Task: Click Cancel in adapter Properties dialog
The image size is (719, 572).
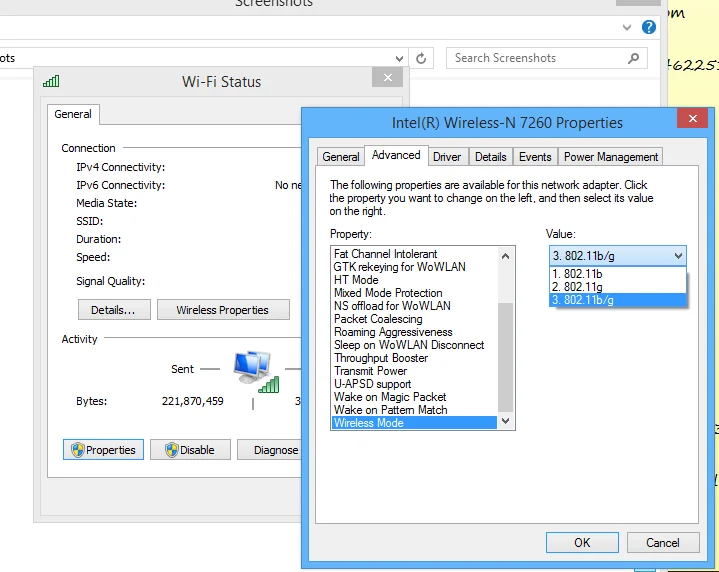Action: coord(663,543)
